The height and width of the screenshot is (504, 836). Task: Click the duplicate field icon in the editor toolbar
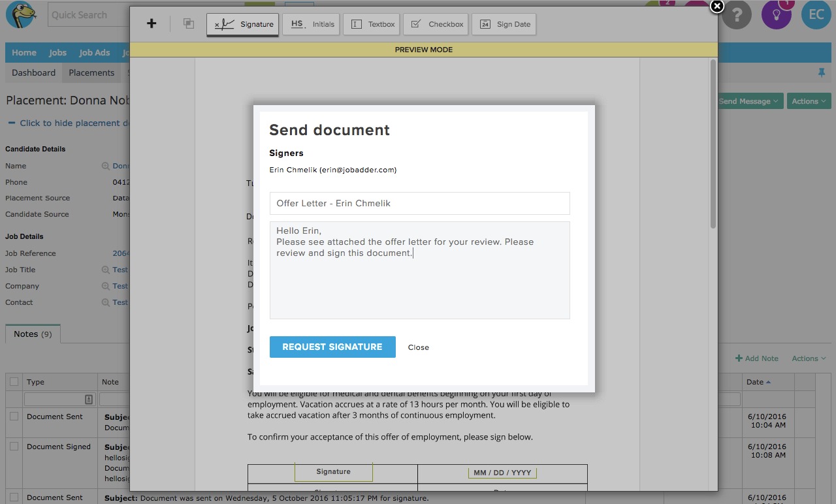click(188, 24)
